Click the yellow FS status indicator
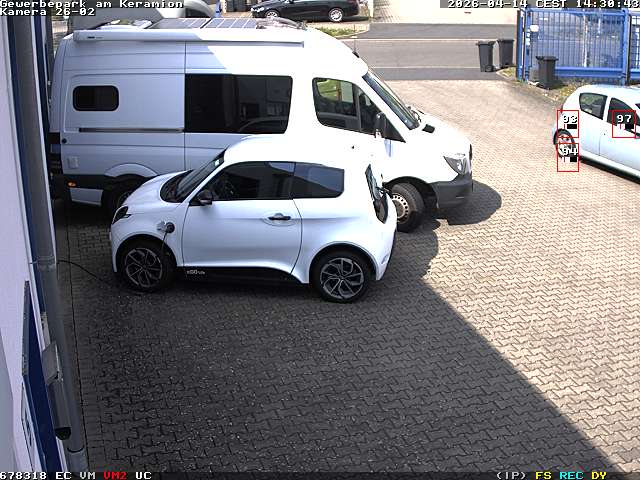The height and width of the screenshot is (480, 640). [x=543, y=475]
